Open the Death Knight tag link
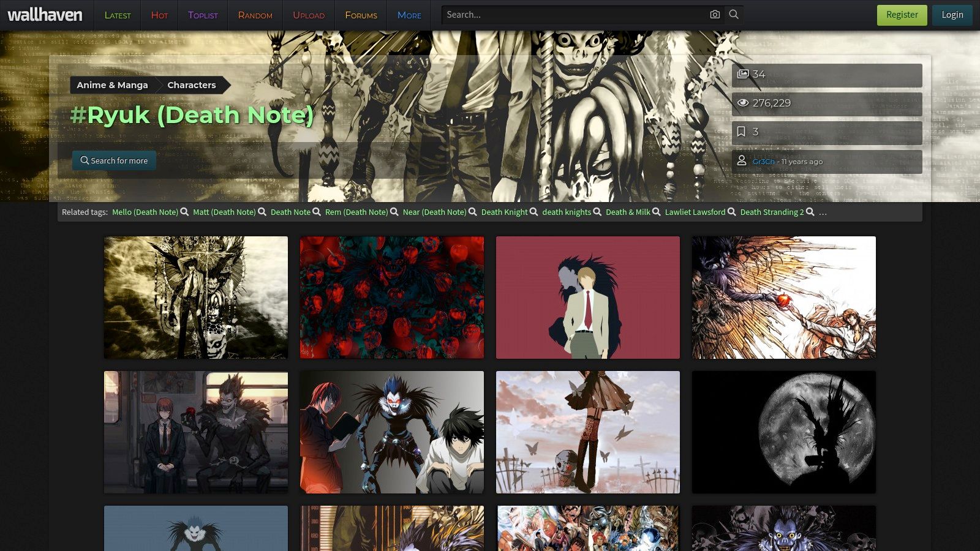Viewport: 980px width, 551px height. point(504,212)
